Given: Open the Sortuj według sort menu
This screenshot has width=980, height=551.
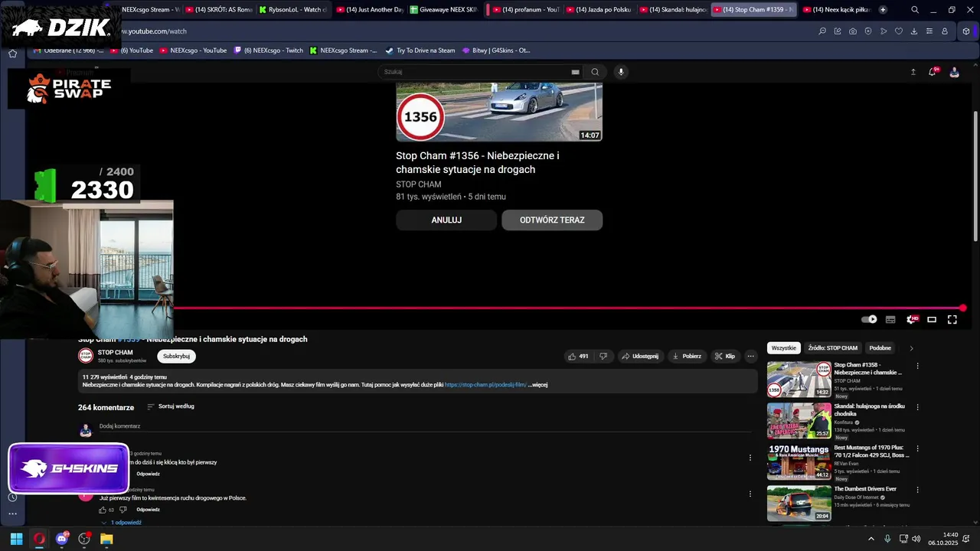Looking at the screenshot, I should 171,406.
